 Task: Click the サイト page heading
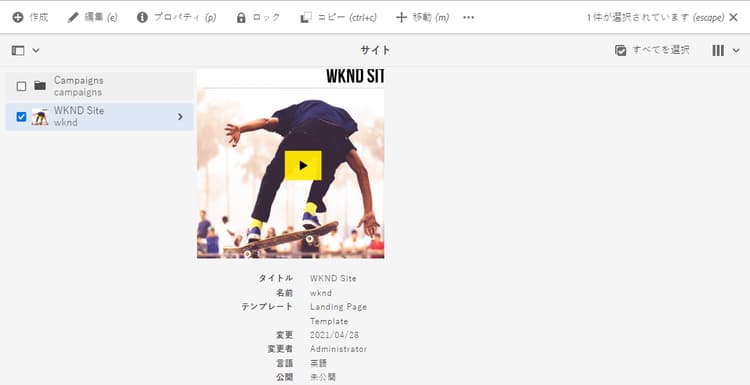coord(375,50)
